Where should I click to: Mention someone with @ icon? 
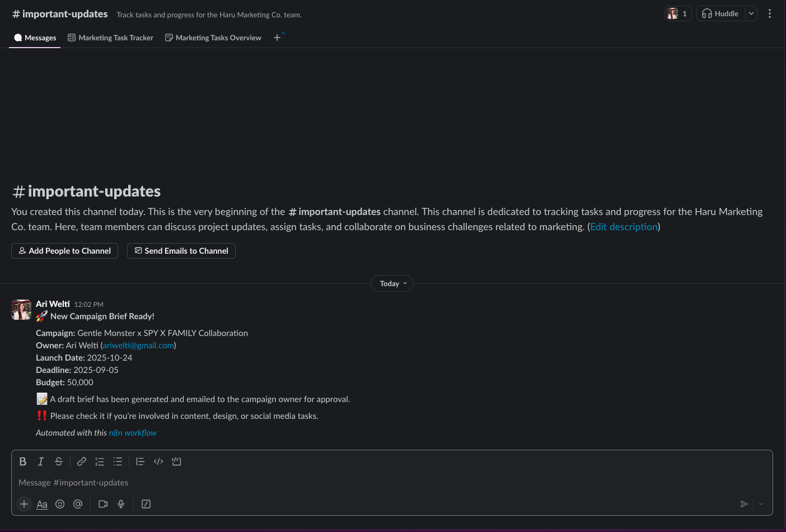coord(78,504)
